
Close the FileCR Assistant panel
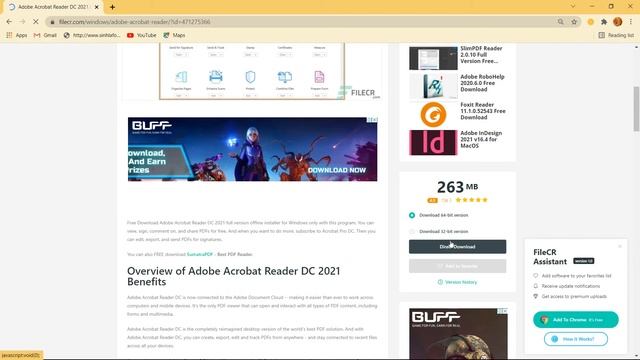(620, 246)
